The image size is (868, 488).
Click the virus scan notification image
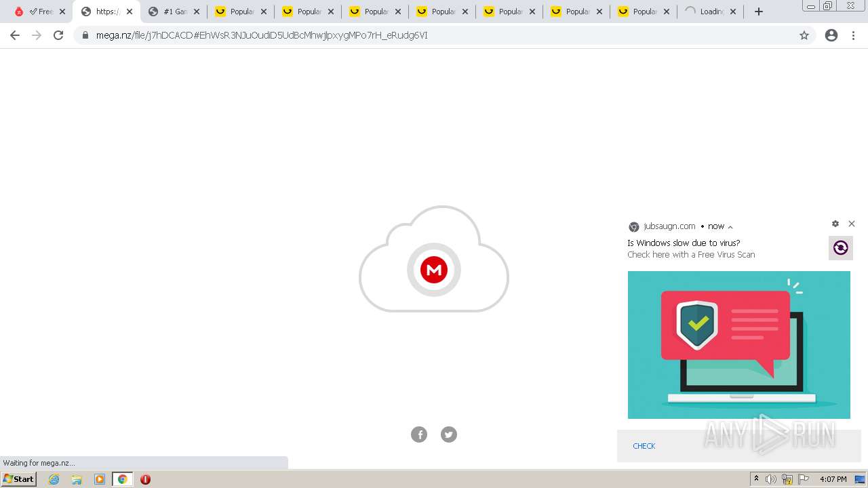point(739,345)
